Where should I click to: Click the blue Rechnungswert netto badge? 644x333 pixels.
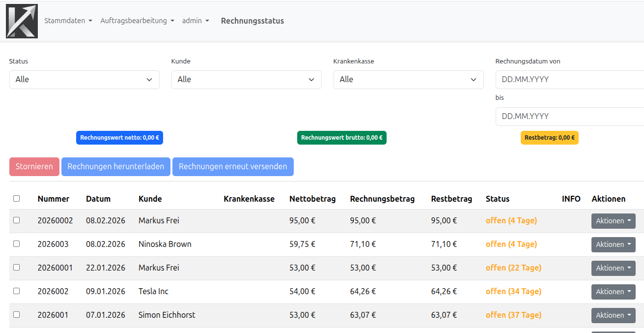point(119,138)
